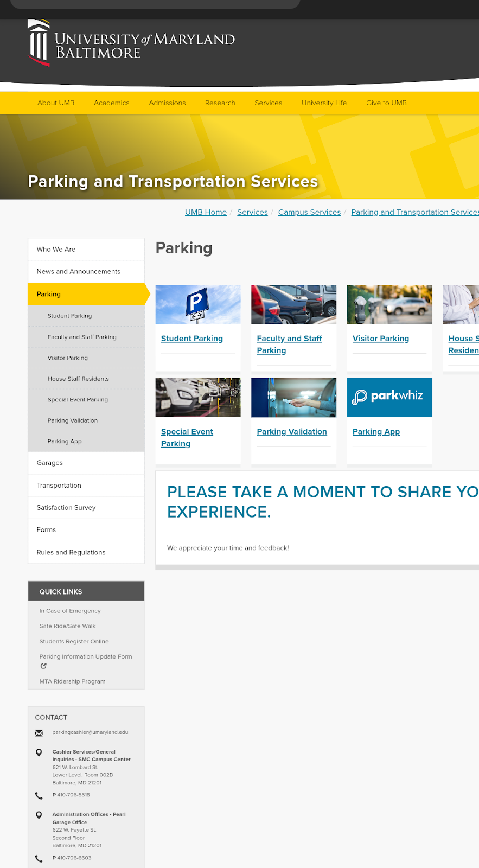
Task: Open the About UMB menu
Action: point(56,103)
